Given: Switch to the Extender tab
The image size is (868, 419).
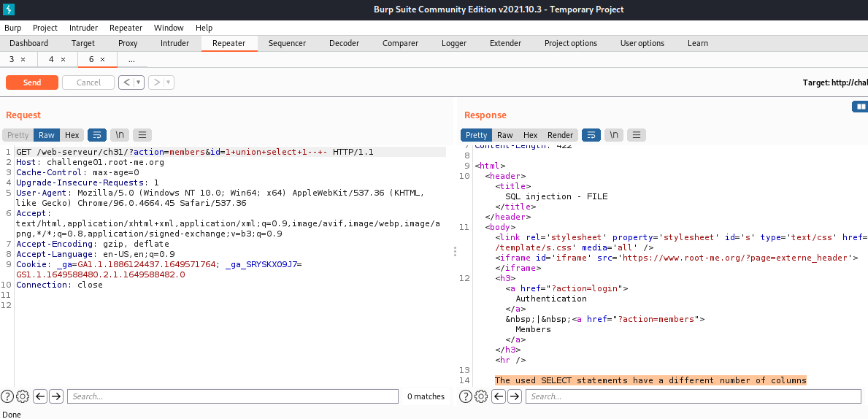Looking at the screenshot, I should click(505, 43).
